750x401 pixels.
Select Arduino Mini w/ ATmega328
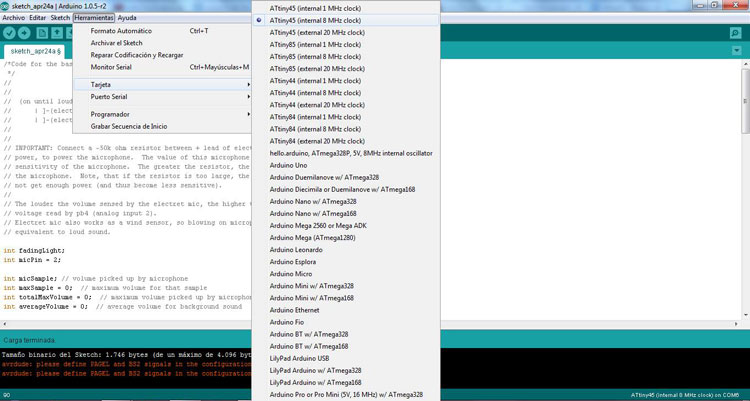345,286
